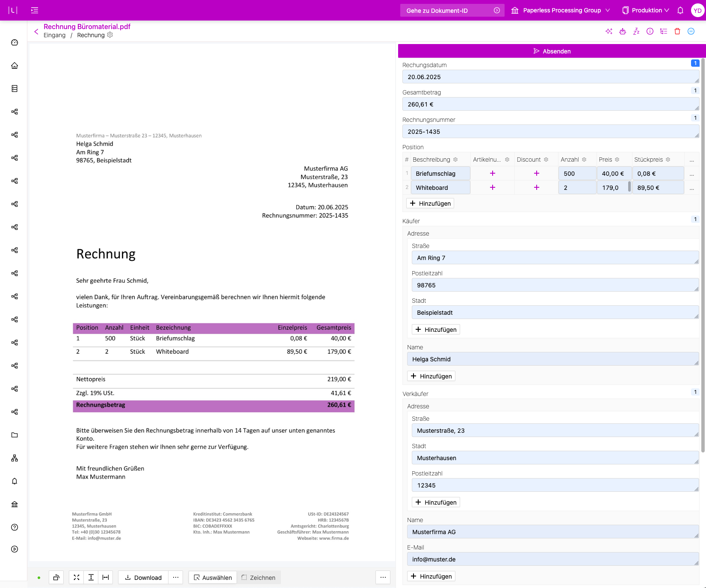The width and height of the screenshot is (706, 588).
Task: Switch to Zeichnen drawing mode
Action: (x=258, y=577)
